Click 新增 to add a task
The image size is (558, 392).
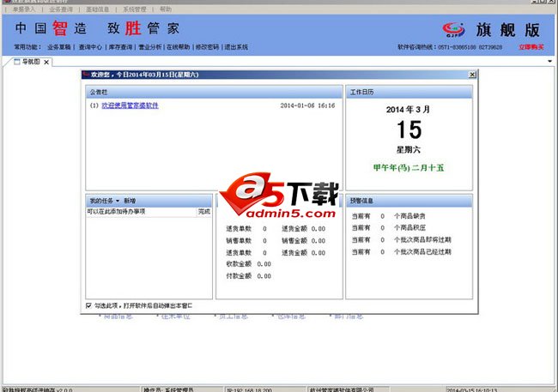tap(130, 201)
